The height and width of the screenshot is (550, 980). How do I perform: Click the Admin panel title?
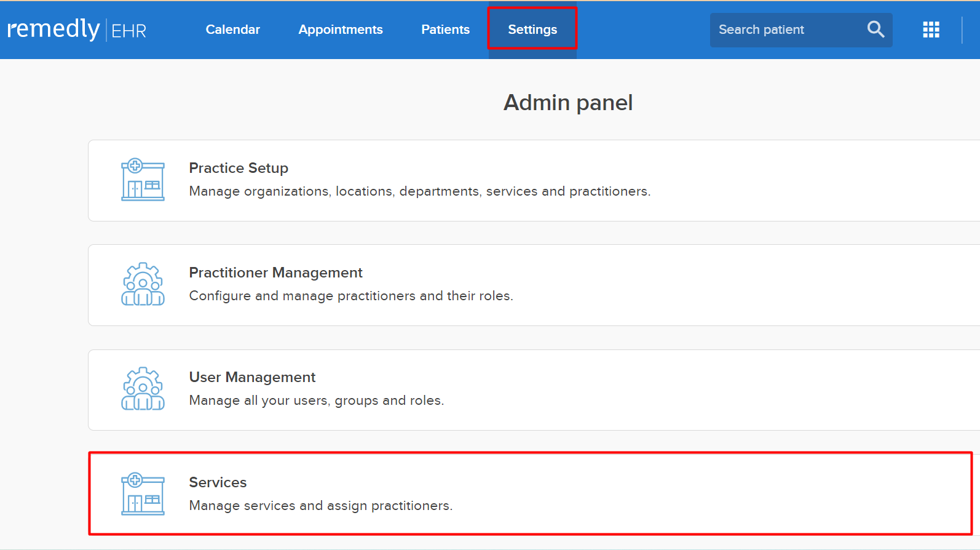click(568, 103)
